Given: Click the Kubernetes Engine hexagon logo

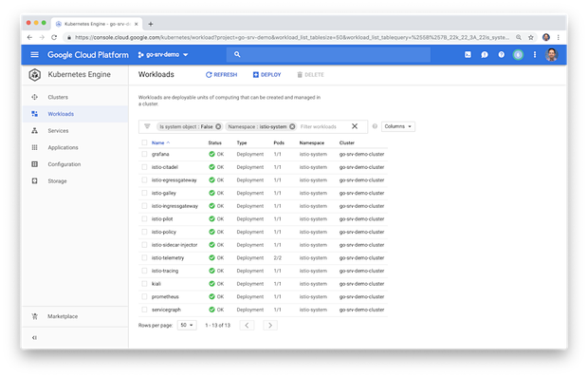Looking at the screenshot, I should 35,75.
